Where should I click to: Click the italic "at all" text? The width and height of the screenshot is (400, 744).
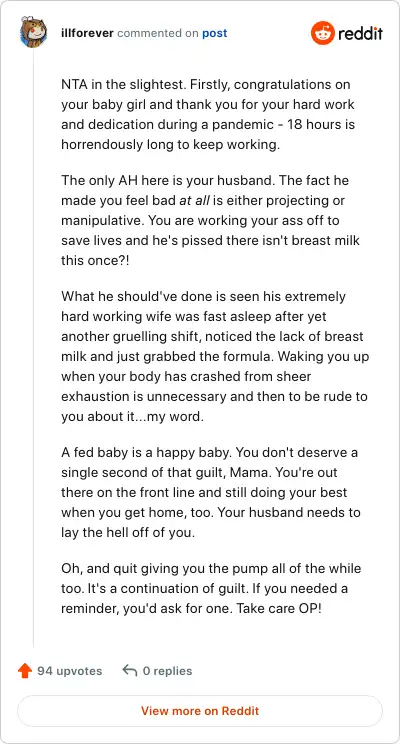coord(194,201)
